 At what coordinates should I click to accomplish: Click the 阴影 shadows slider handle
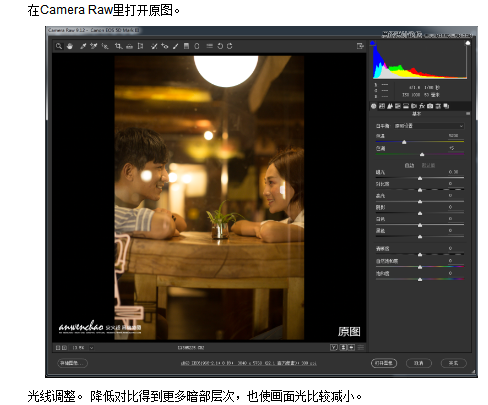pos(420,213)
